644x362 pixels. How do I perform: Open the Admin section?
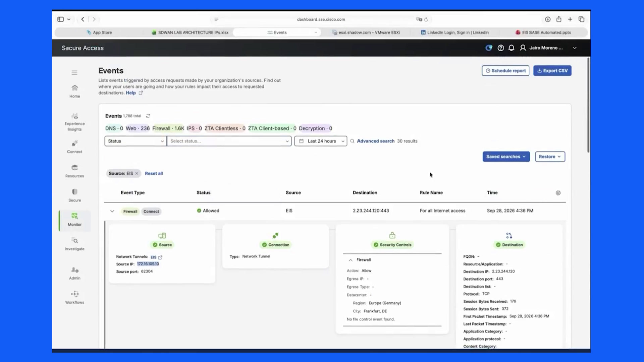(x=74, y=274)
